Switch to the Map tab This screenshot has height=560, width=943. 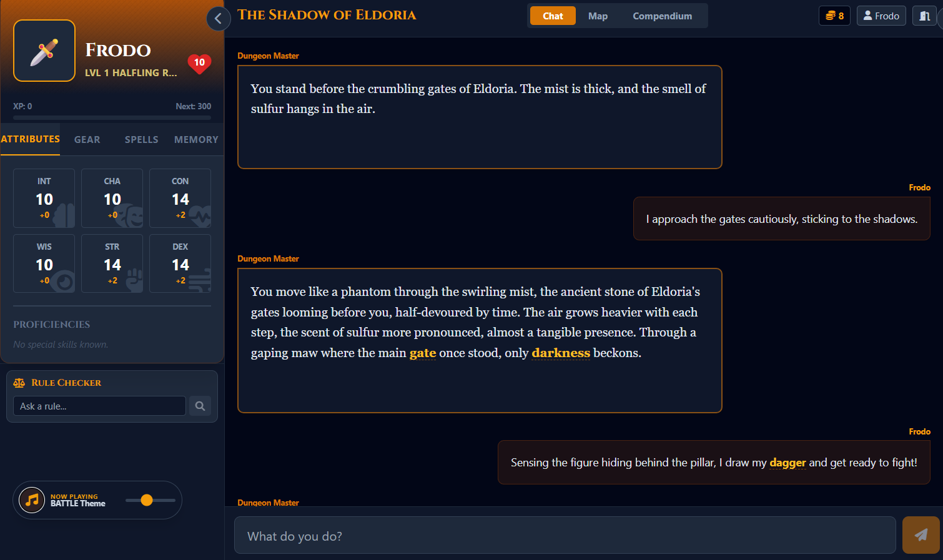point(598,16)
